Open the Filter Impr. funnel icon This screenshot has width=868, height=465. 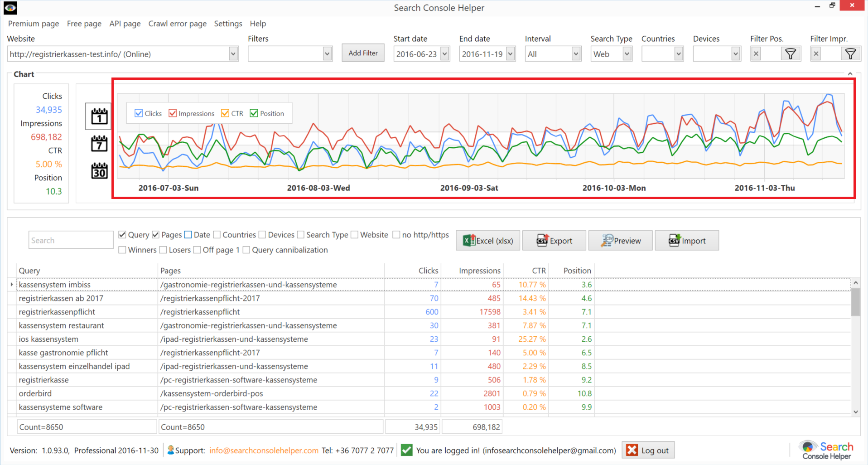pos(851,53)
